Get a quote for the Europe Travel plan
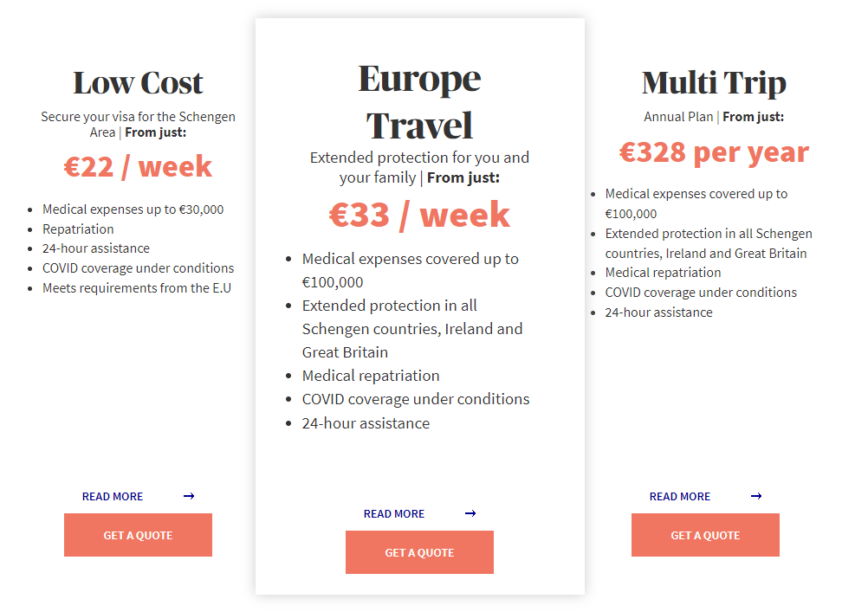The width and height of the screenshot is (868, 612). pos(419,552)
